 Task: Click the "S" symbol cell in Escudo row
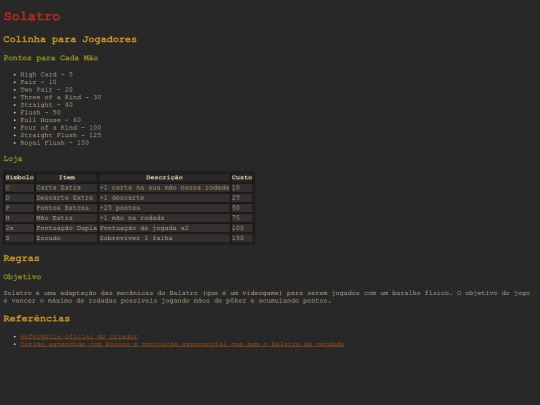[20, 238]
